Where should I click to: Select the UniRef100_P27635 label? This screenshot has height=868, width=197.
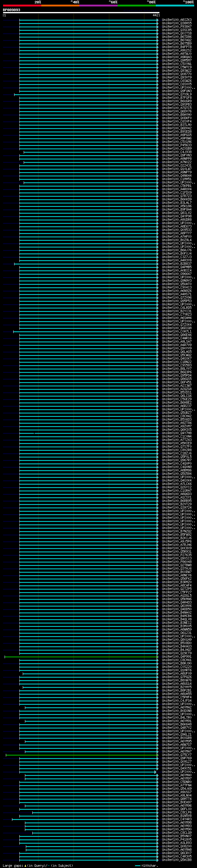pos(177,555)
